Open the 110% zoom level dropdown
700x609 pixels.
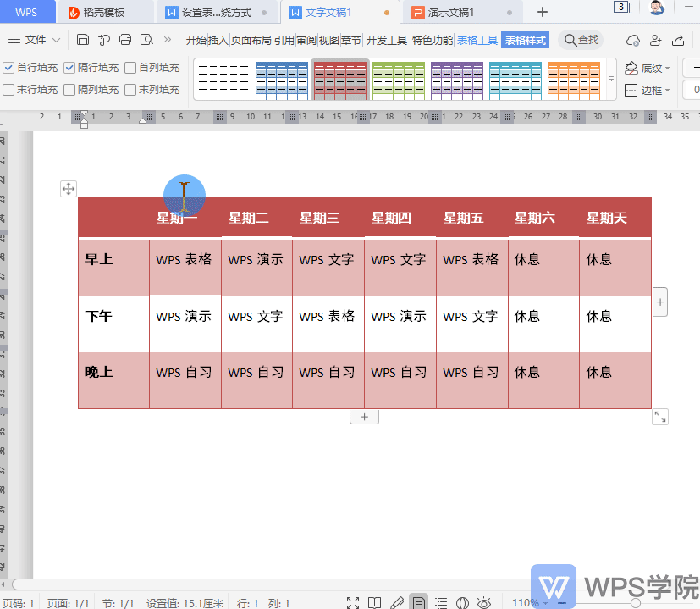point(530,603)
